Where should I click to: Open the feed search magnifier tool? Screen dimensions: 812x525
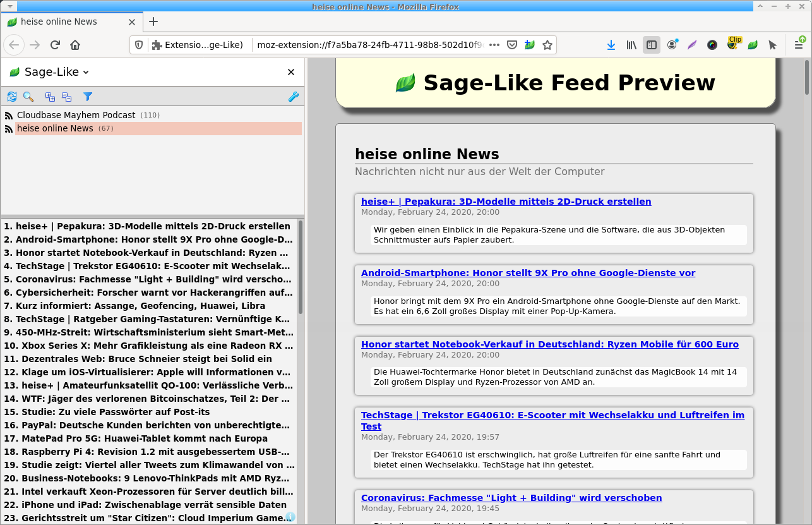(28, 97)
